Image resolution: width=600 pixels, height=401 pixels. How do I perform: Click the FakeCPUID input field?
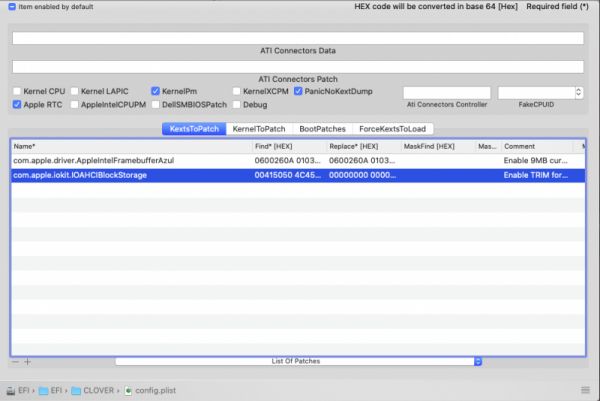tap(536, 93)
